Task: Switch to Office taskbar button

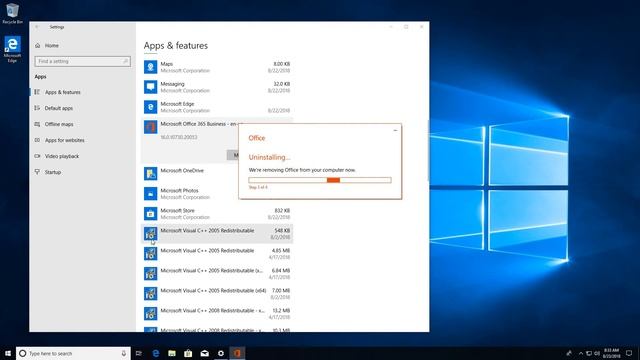Action: point(237,353)
